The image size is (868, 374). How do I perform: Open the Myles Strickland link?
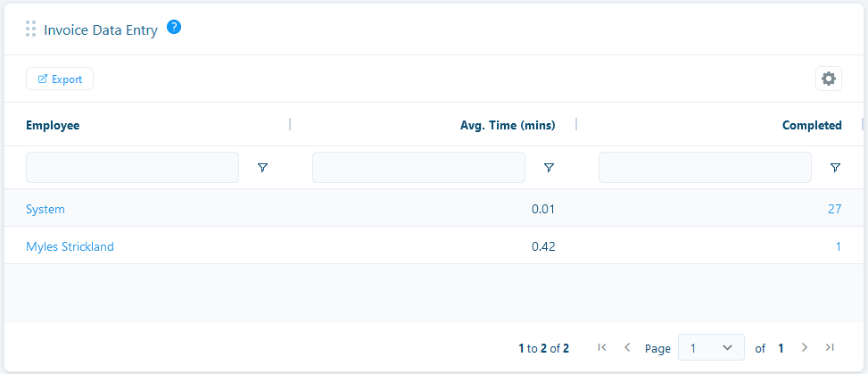tap(70, 246)
